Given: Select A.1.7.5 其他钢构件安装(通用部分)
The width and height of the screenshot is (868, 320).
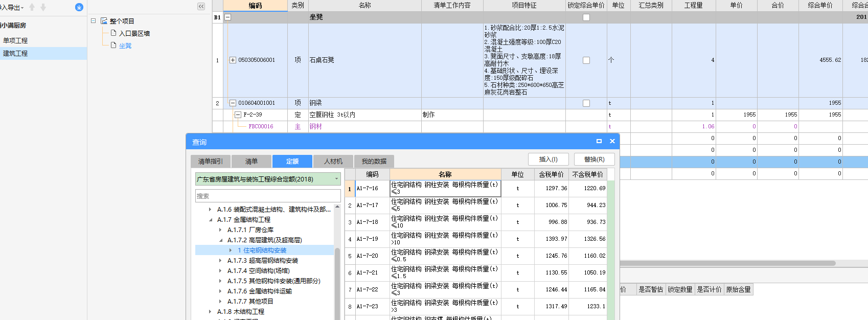Looking at the screenshot, I should click(x=274, y=281).
